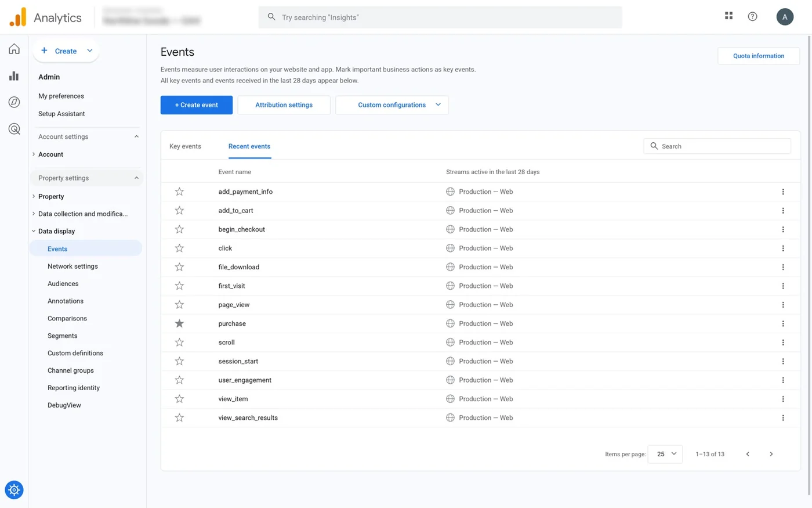Image resolution: width=812 pixels, height=508 pixels.
Task: Open more options for add_payment_info
Action: (x=783, y=192)
